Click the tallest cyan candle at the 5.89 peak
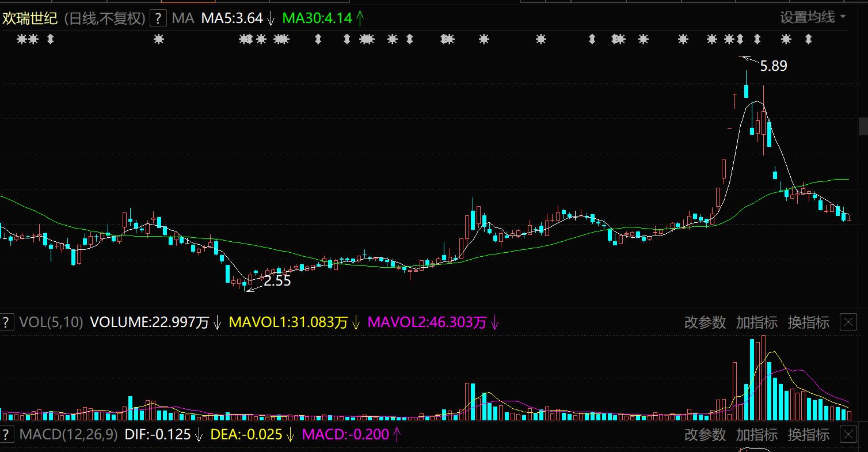The width and height of the screenshot is (868, 452). (747, 92)
